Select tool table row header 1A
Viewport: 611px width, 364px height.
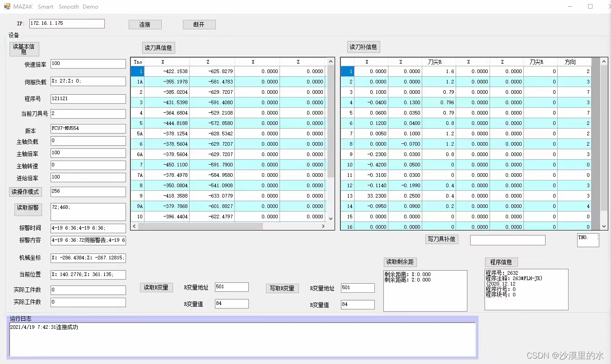click(138, 82)
